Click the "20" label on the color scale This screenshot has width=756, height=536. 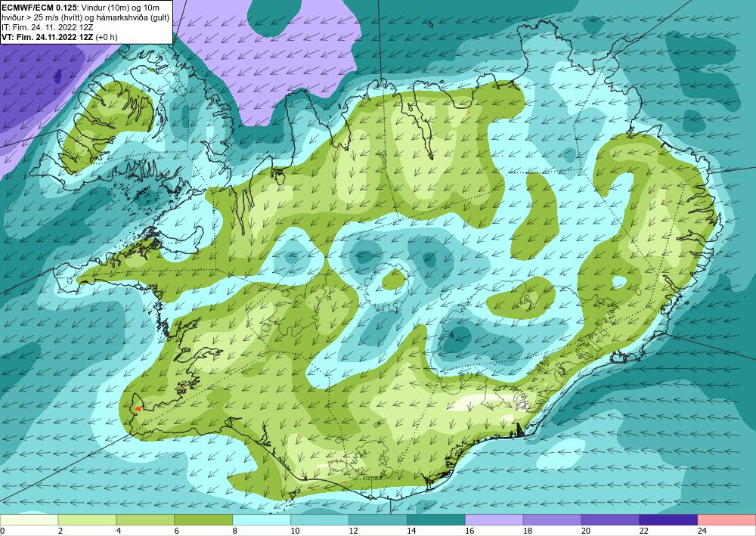point(586,531)
